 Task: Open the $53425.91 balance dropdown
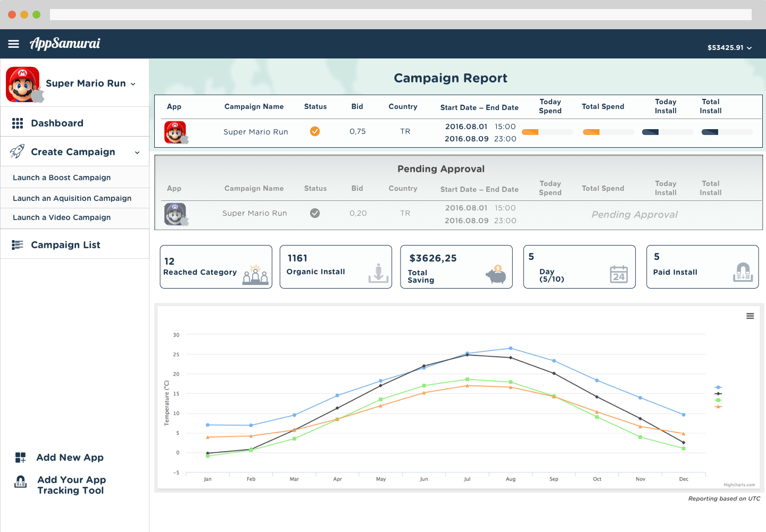point(729,47)
